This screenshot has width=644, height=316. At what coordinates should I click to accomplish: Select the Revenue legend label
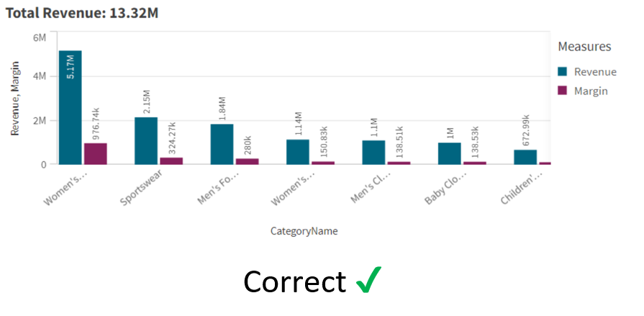(x=595, y=71)
